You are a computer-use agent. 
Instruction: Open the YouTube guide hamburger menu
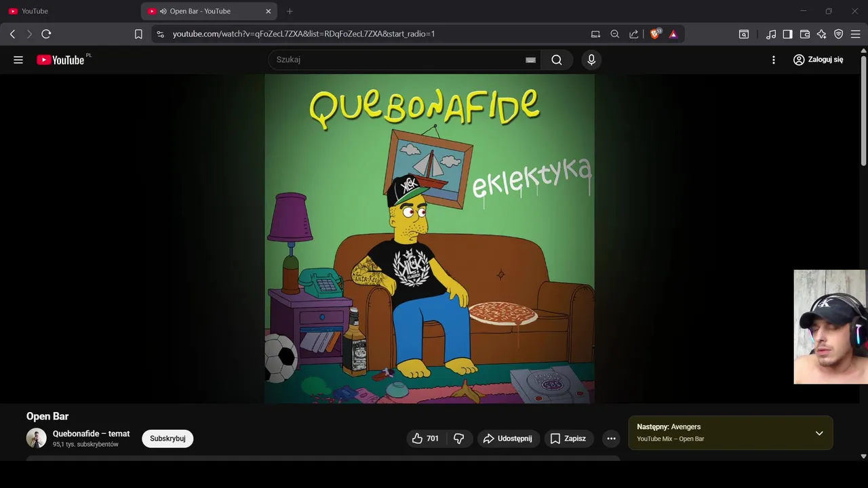pyautogui.click(x=18, y=60)
